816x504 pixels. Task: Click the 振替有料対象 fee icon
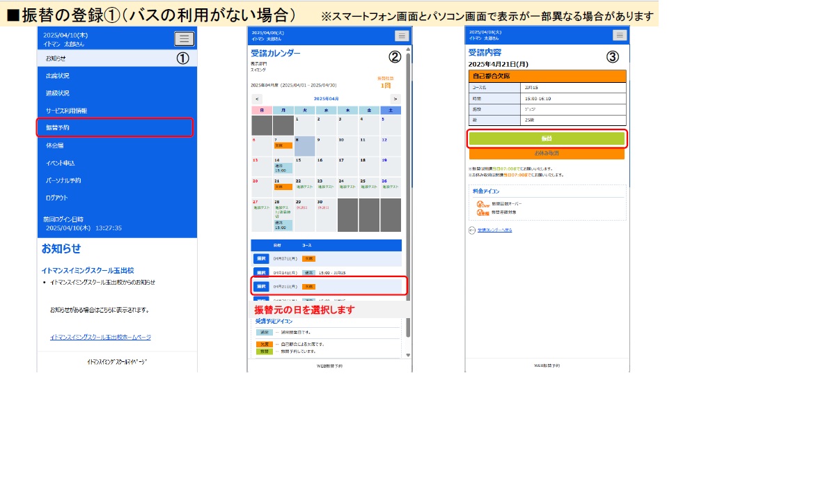click(x=483, y=212)
